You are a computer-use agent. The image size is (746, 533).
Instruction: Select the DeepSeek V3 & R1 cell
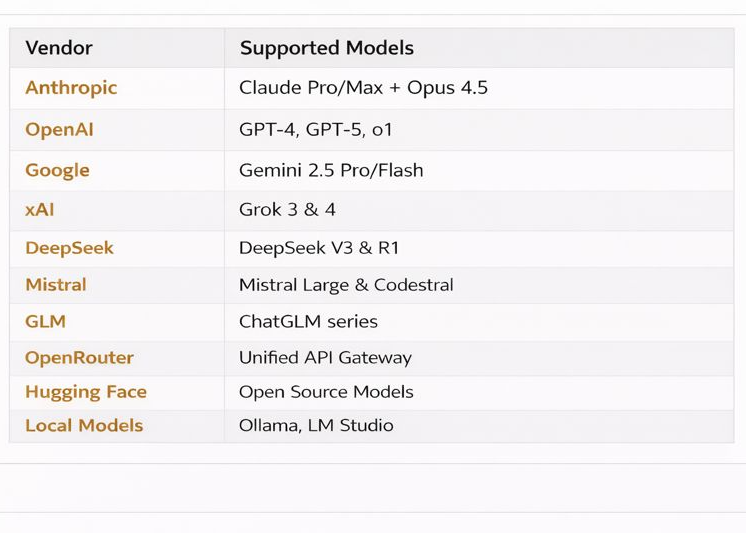pyautogui.click(x=319, y=248)
